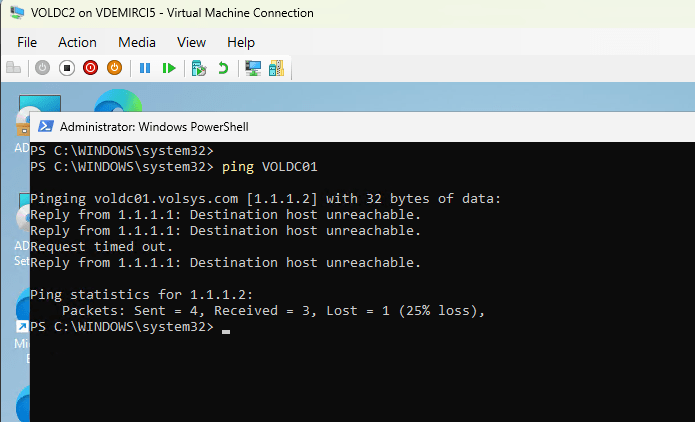695x422 pixels.
Task: Revert the VM with green arrow
Action: [x=223, y=68]
